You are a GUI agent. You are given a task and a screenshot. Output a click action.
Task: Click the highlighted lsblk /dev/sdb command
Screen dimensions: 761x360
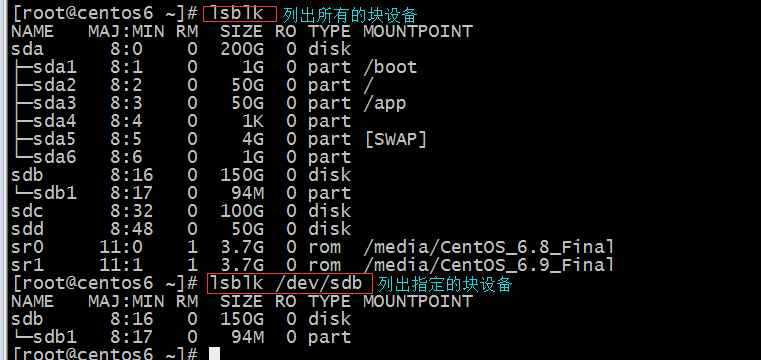[290, 283]
